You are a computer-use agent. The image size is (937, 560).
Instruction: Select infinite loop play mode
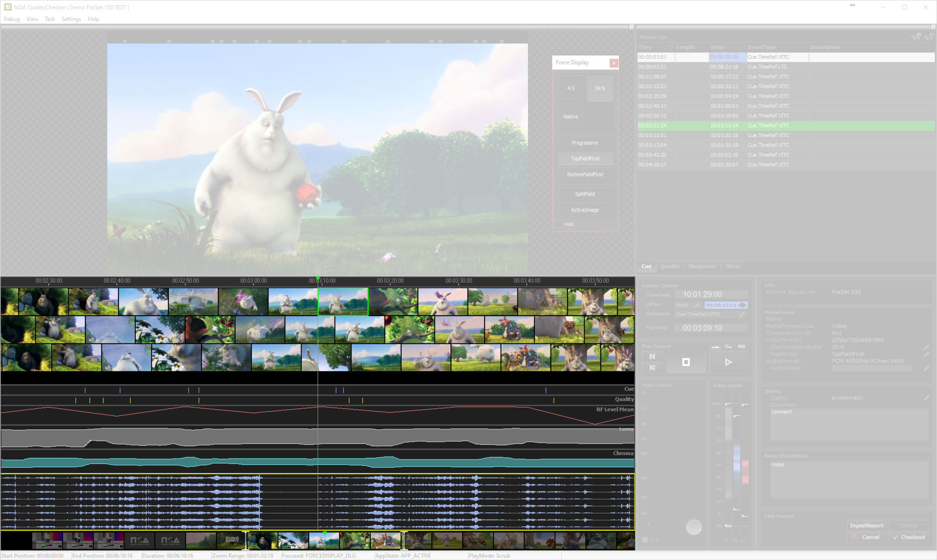click(x=742, y=347)
